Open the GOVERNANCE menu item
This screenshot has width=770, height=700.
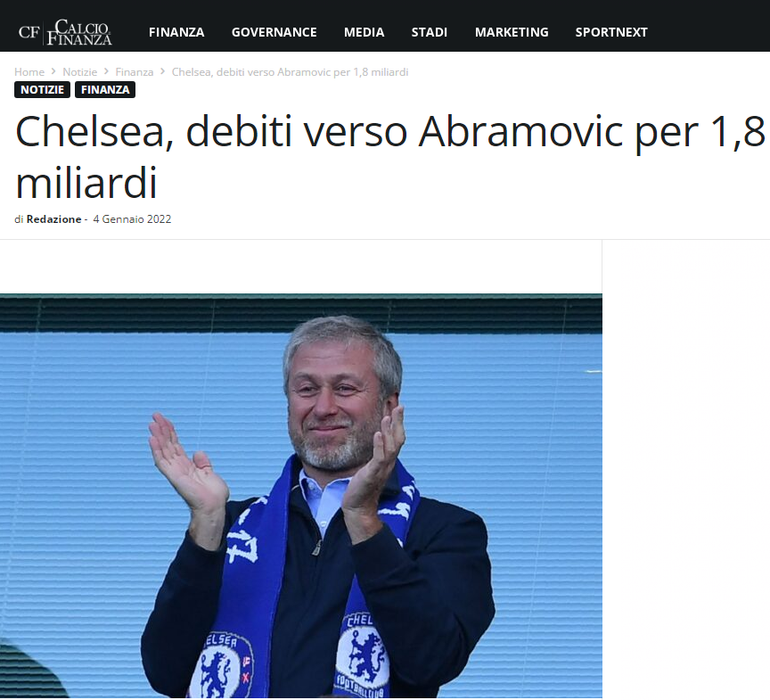[x=274, y=32]
